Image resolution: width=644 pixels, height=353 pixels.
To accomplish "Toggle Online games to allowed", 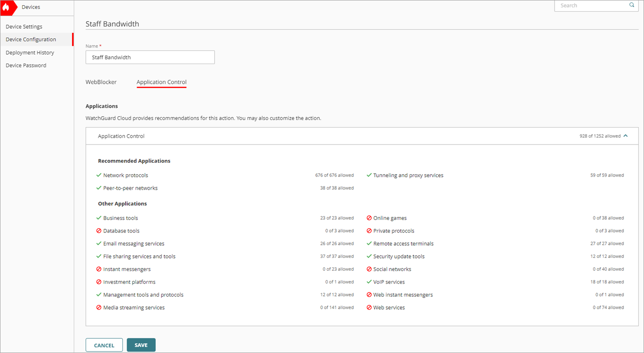I will pyautogui.click(x=369, y=218).
